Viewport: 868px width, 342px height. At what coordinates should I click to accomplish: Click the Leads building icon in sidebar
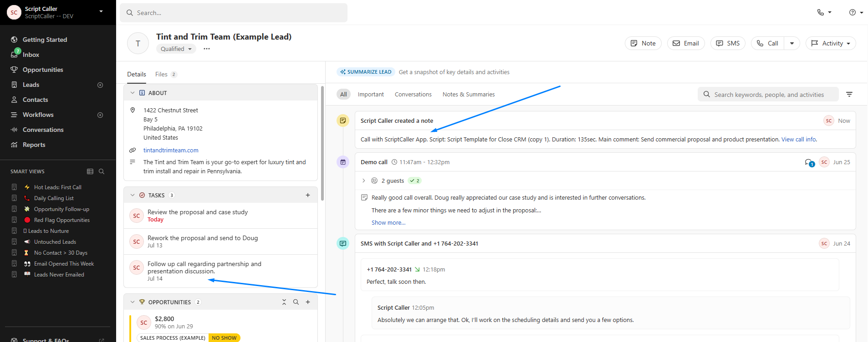(x=14, y=85)
